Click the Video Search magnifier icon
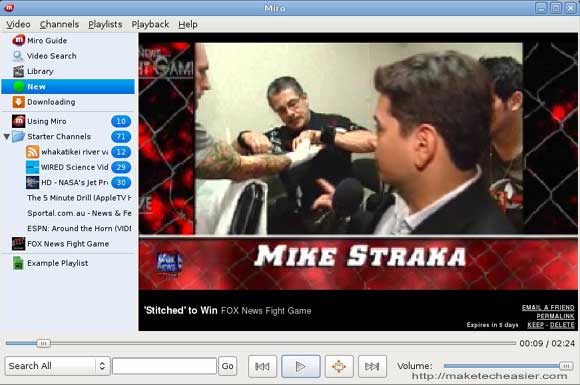Screen dimensions: 580x385 (18, 55)
